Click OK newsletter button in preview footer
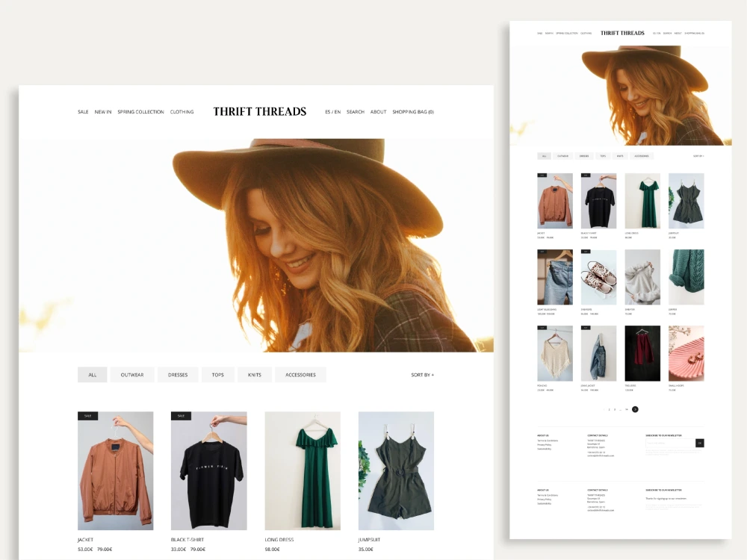 pos(700,444)
